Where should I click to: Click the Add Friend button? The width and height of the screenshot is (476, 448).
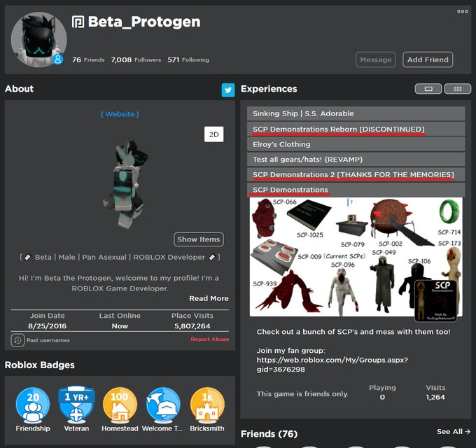(x=428, y=59)
